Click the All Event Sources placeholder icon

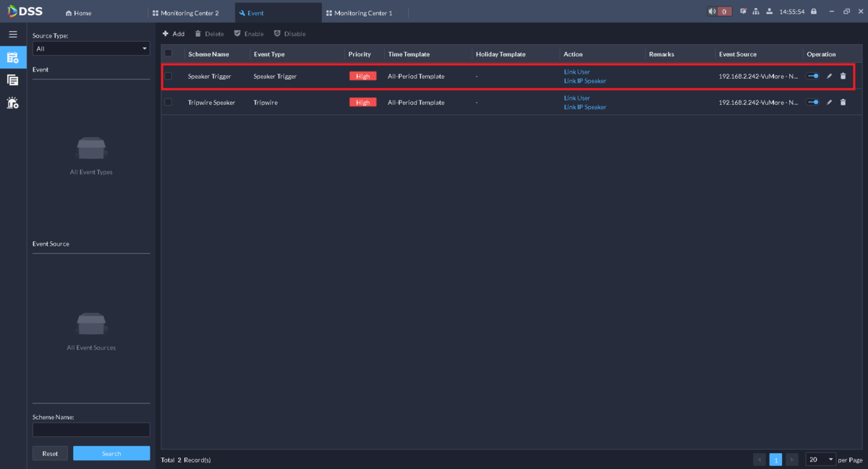(91, 324)
